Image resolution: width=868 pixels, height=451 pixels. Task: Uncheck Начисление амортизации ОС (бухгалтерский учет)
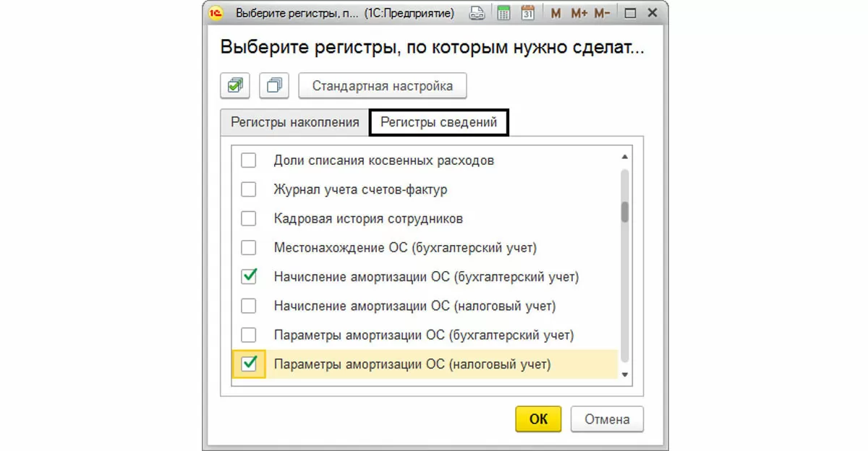[248, 276]
